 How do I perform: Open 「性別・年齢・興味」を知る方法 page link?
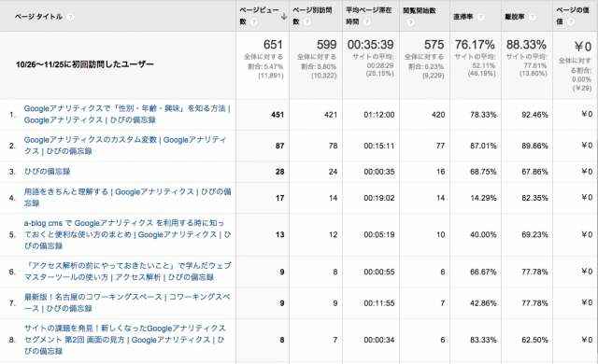127,114
